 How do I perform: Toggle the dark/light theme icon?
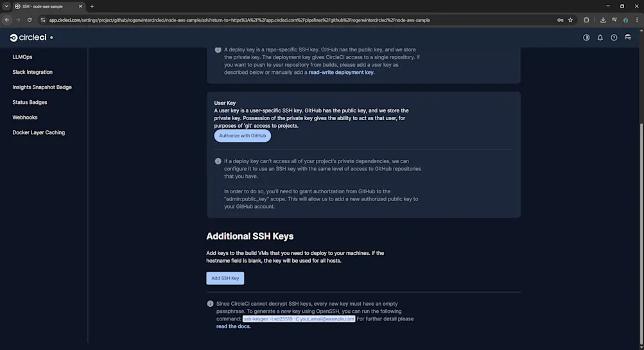click(x=586, y=37)
